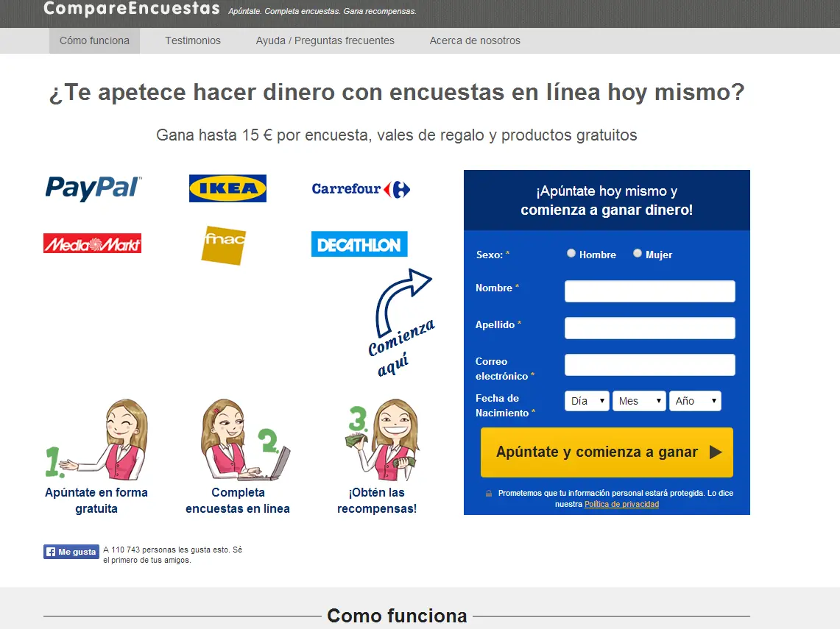The width and height of the screenshot is (840, 629).
Task: Open Acerca de nosotros tab
Action: tap(475, 40)
